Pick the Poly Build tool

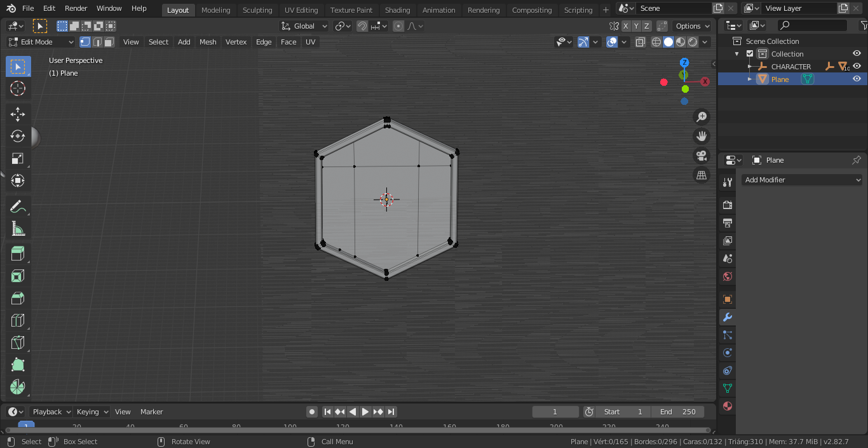(18, 365)
